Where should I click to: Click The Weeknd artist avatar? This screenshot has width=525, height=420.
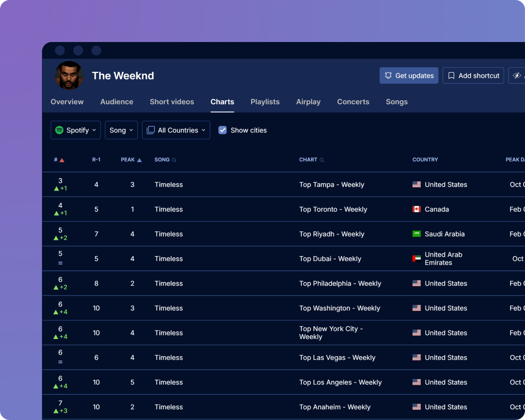coord(69,75)
